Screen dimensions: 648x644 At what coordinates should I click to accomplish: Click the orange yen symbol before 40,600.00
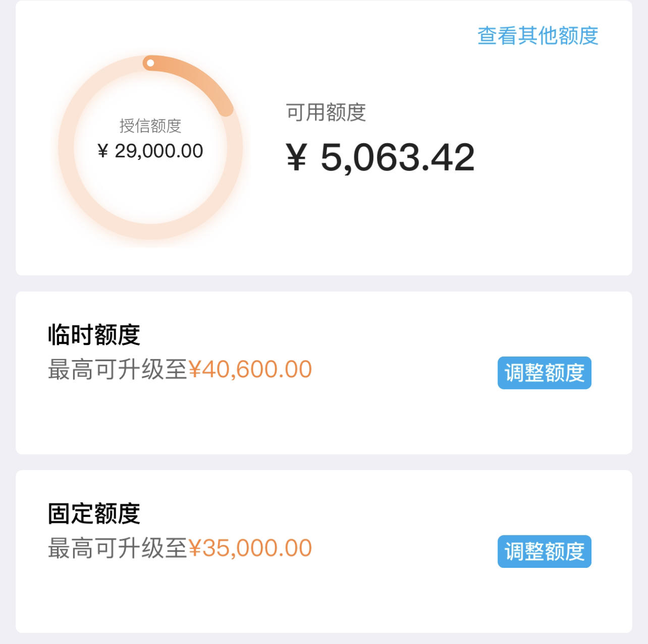[195, 370]
